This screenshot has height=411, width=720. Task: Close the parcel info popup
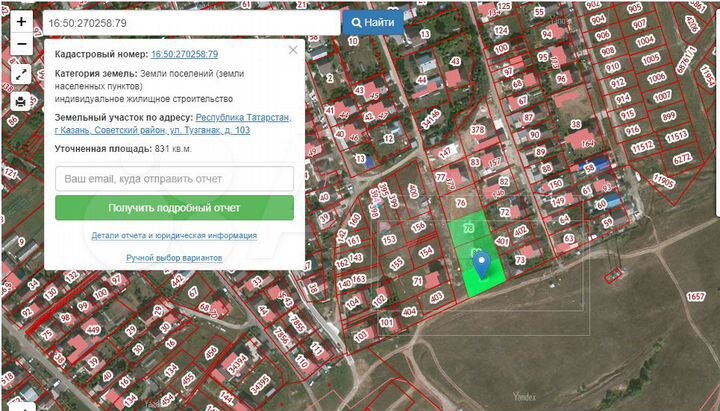point(293,50)
